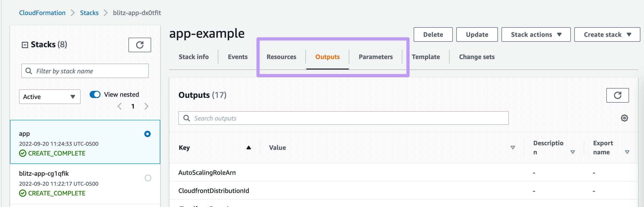The height and width of the screenshot is (207, 644).
Task: Click the Key column header
Action: point(184,148)
